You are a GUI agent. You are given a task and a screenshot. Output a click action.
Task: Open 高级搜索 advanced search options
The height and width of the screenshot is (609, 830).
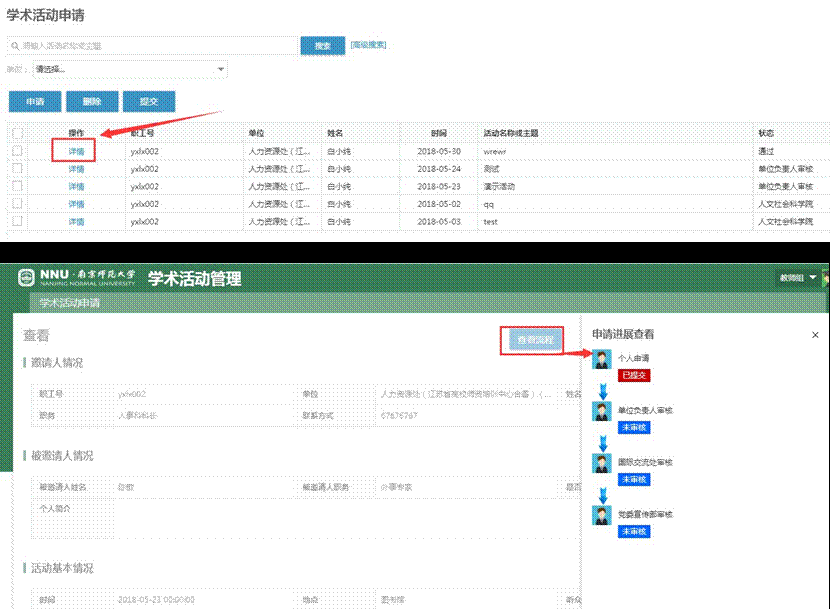point(367,45)
